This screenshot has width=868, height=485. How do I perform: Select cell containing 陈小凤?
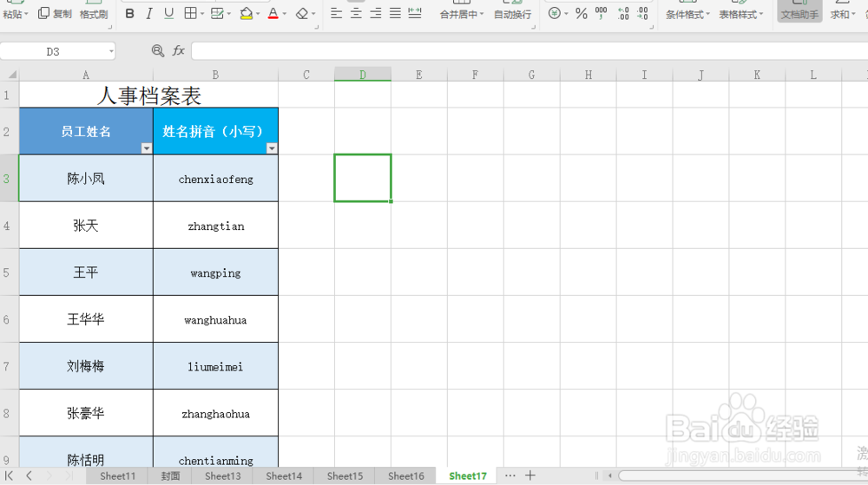tap(86, 179)
